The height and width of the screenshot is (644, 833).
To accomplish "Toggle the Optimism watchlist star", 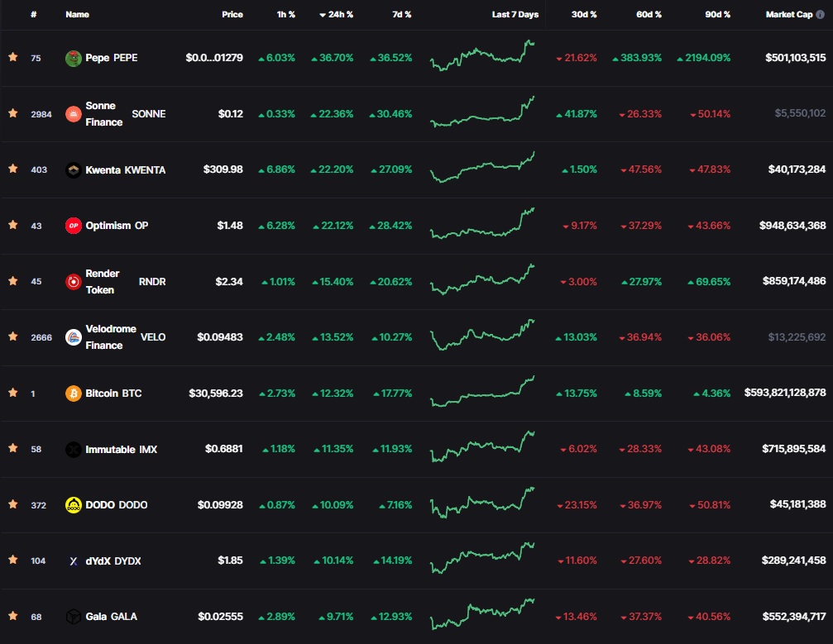I will 13,225.
